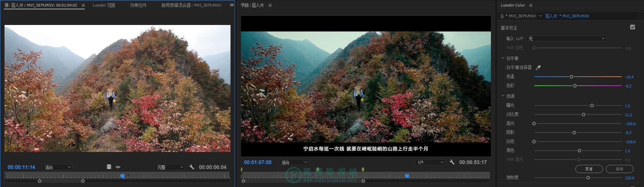
Task: Click Program zoom scrollbar right handle
Action: click(x=363, y=181)
